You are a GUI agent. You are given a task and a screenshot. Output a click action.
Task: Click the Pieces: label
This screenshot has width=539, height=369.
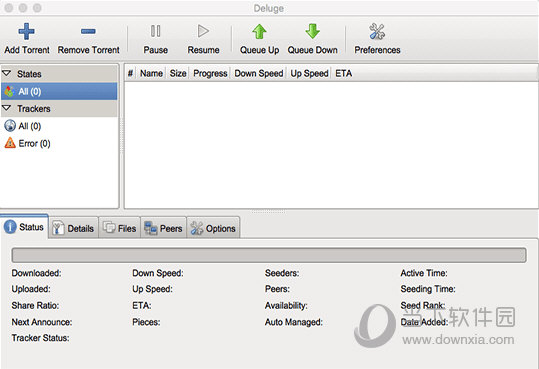(x=146, y=322)
